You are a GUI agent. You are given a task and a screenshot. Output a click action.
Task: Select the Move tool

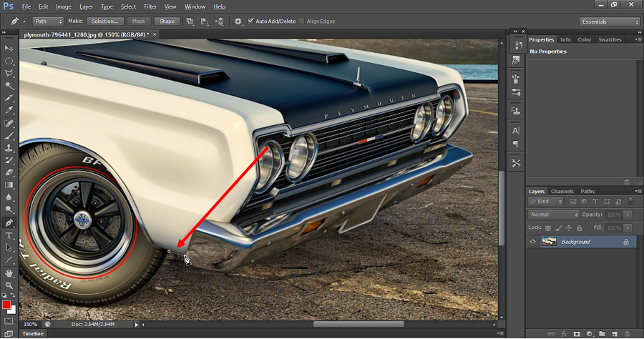point(9,48)
